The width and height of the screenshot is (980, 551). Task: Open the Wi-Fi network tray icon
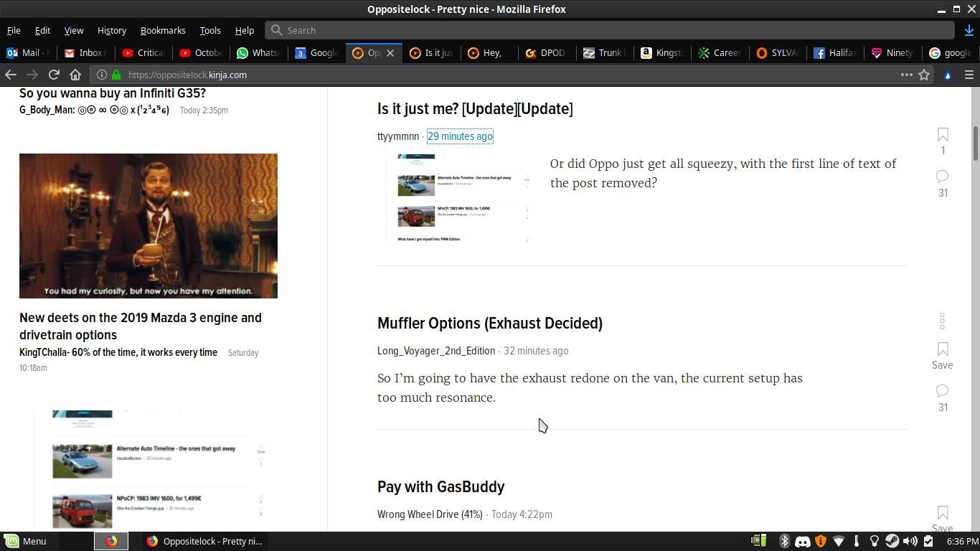[x=839, y=541]
